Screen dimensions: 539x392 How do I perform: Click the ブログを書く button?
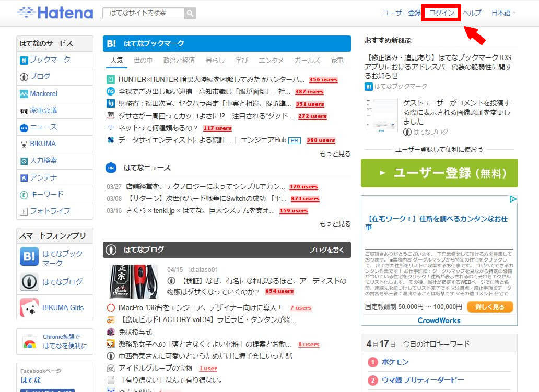pos(326,250)
